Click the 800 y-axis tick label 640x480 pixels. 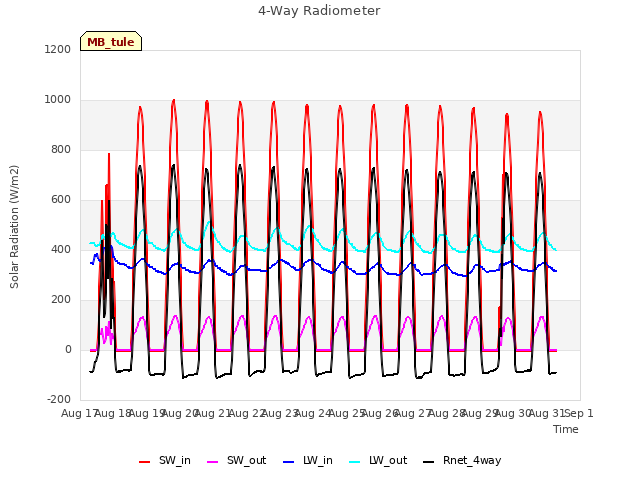point(61,150)
